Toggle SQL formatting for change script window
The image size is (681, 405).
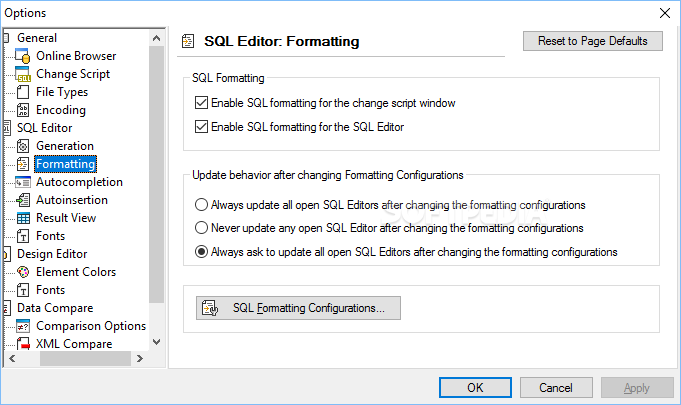(201, 103)
